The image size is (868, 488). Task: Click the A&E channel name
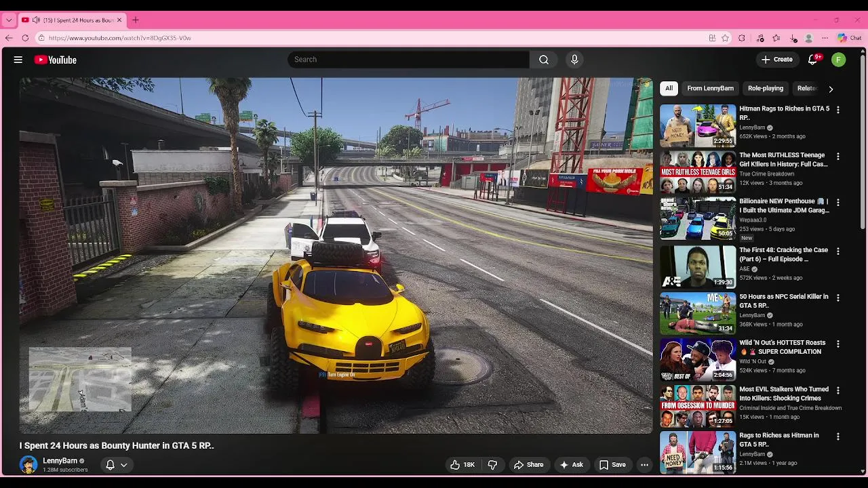(x=745, y=269)
